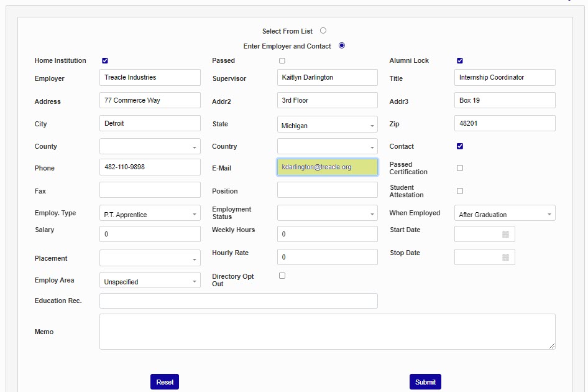This screenshot has height=392, width=588.
Task: Expand the When Employed dropdown
Action: [x=505, y=214]
